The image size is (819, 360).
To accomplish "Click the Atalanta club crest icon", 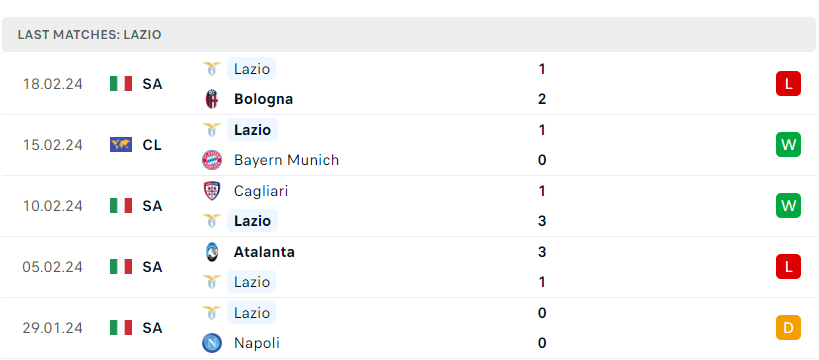I will point(212,252).
